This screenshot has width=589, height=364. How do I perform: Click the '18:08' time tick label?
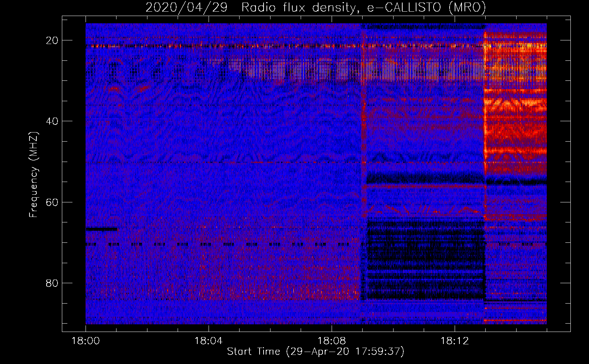click(332, 341)
